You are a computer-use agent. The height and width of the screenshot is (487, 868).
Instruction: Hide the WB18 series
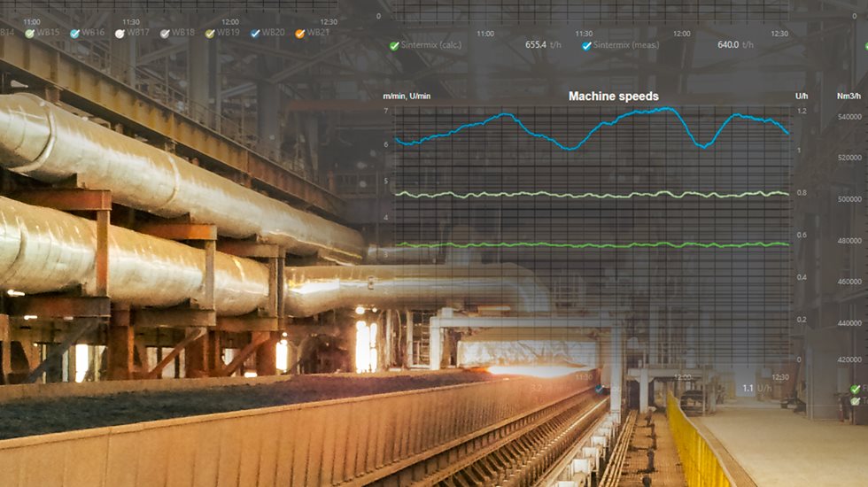coord(165,33)
